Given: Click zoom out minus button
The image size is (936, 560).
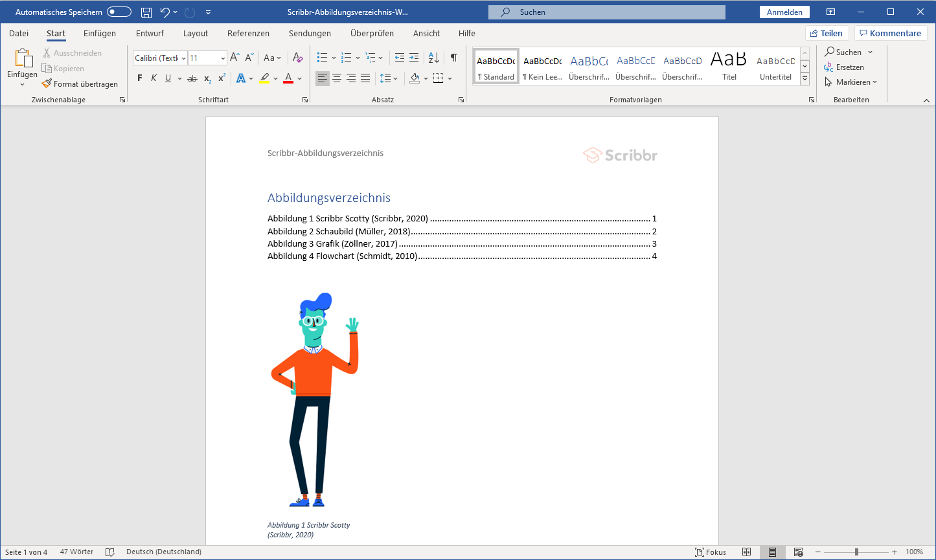Looking at the screenshot, I should point(818,552).
